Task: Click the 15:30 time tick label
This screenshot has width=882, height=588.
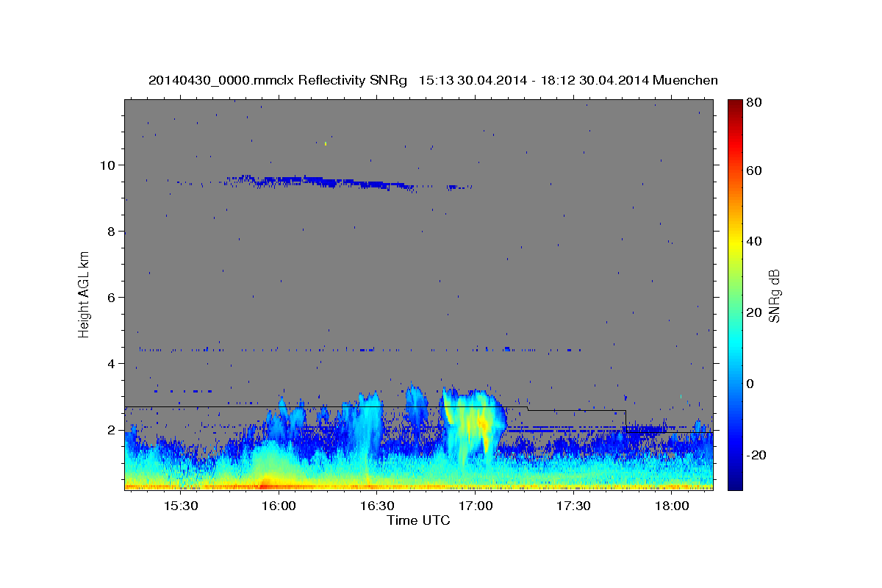Action: 181,506
